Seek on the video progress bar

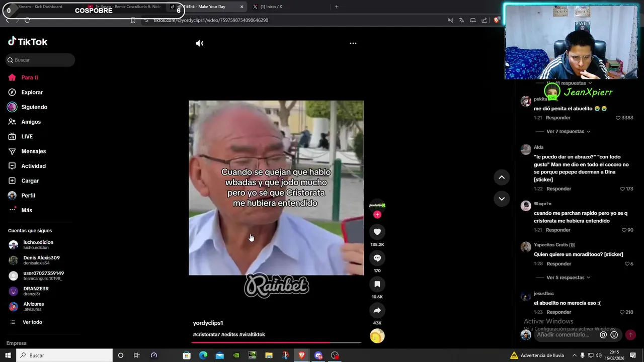(276, 342)
